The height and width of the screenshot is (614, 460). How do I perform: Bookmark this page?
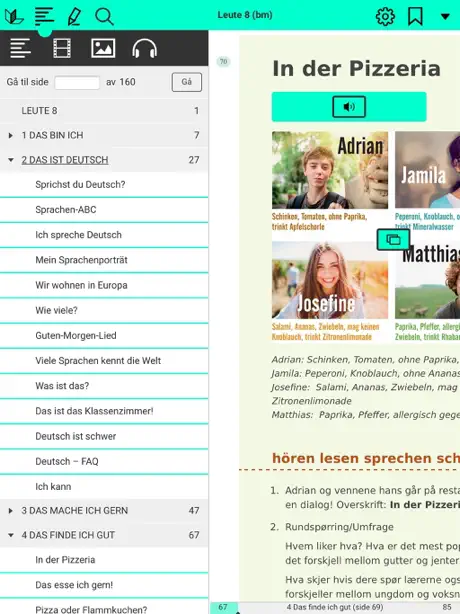[415, 16]
